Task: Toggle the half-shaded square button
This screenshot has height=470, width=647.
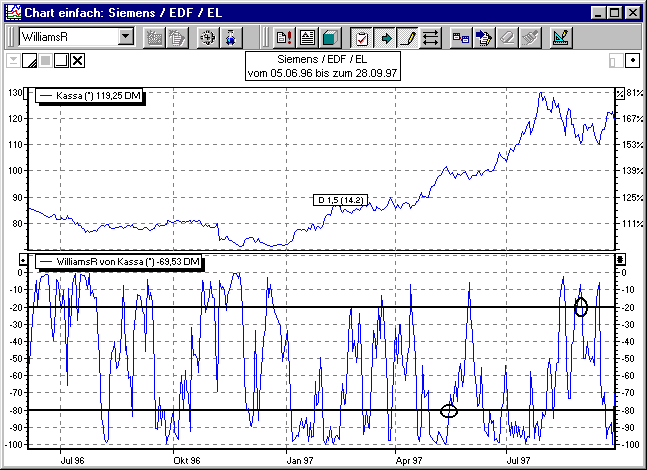Action: tap(30, 61)
